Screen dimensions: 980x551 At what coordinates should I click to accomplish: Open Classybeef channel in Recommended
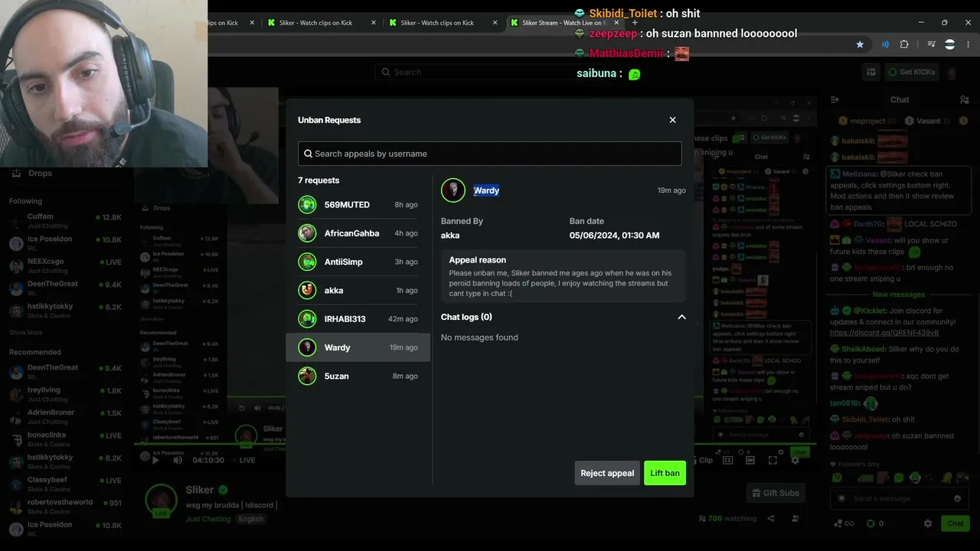click(x=65, y=484)
